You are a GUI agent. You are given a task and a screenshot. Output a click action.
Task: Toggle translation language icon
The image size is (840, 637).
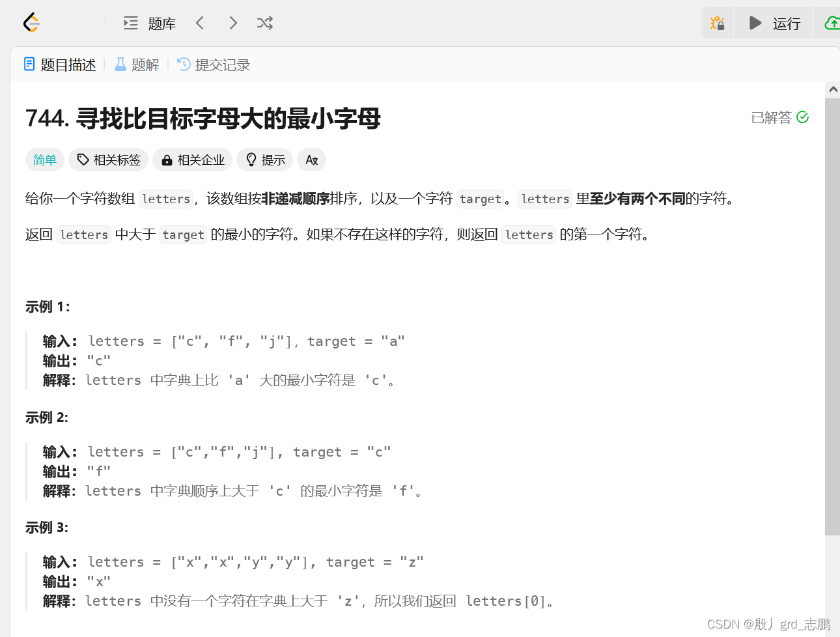click(312, 160)
